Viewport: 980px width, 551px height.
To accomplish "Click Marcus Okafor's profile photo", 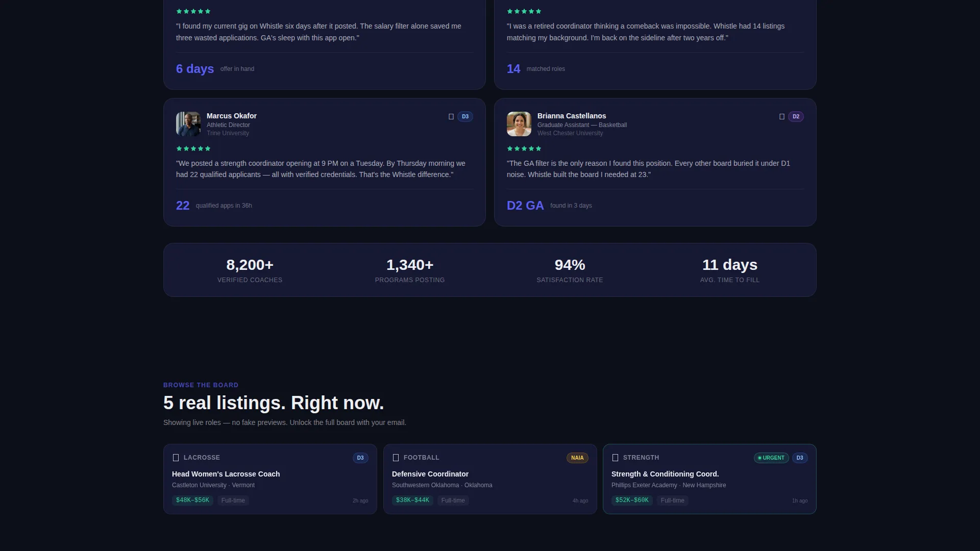I will 188,124.
